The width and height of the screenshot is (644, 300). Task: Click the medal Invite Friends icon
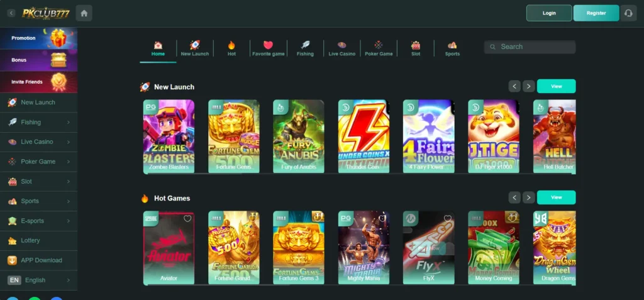pos(58,82)
